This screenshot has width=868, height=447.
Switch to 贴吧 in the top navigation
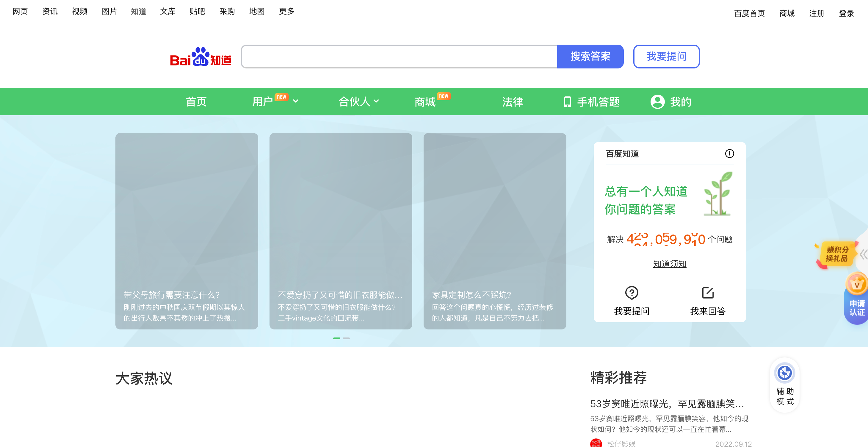tap(197, 11)
